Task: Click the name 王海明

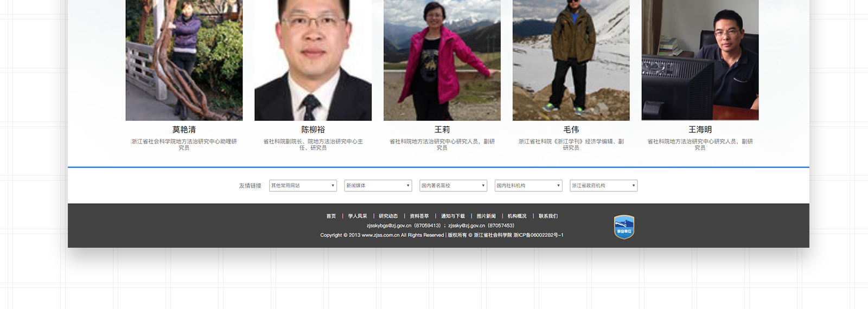Action: (x=700, y=130)
